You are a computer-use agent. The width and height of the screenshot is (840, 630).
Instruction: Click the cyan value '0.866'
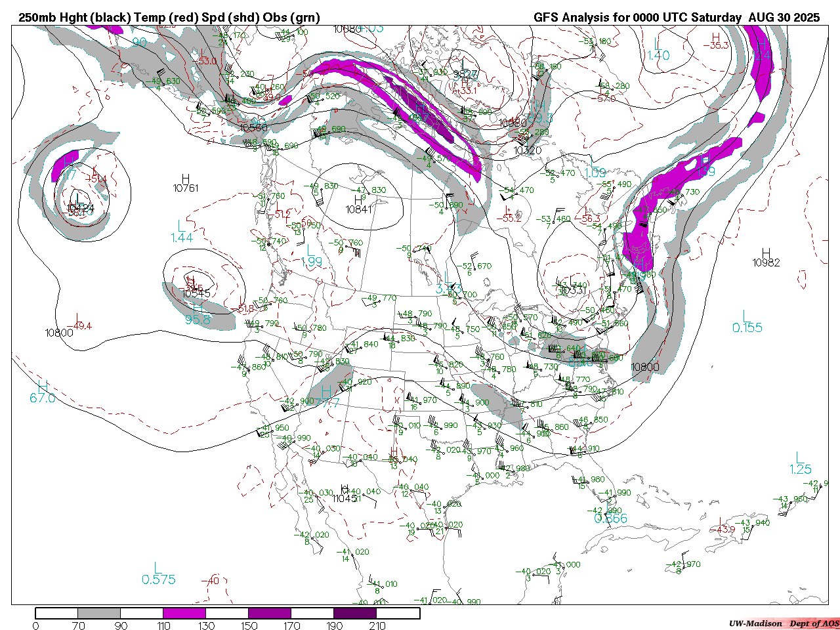point(611,518)
